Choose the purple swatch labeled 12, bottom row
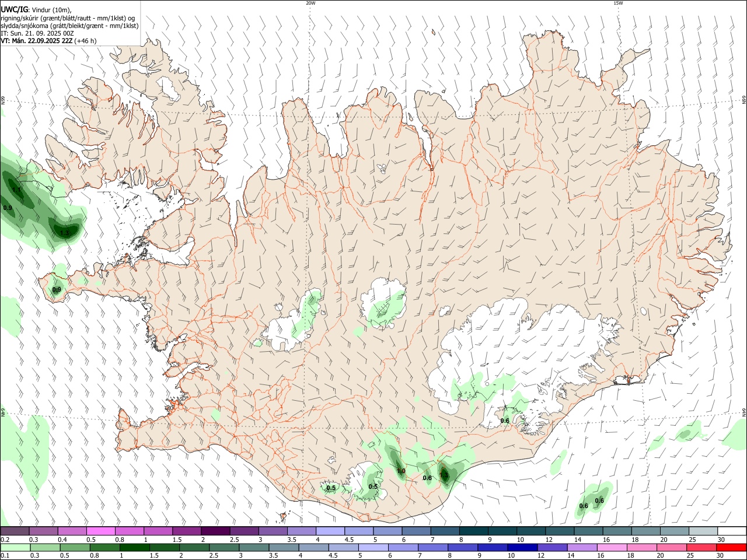747x560 pixels. click(553, 547)
